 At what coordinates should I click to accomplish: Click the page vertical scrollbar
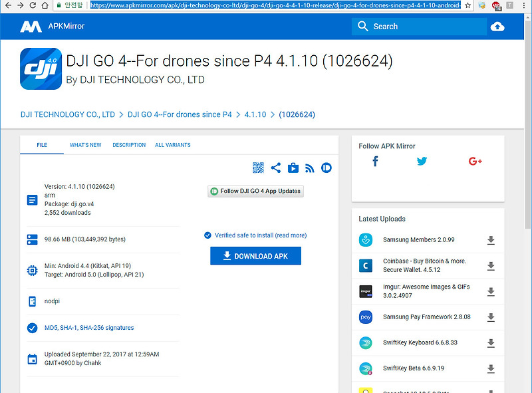(x=528, y=126)
